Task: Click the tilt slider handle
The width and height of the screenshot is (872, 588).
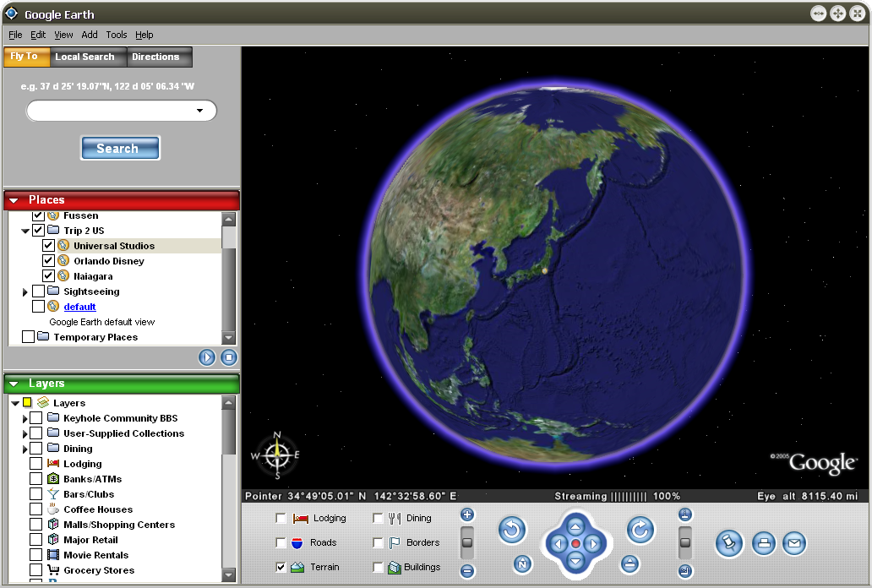Action: 685,542
